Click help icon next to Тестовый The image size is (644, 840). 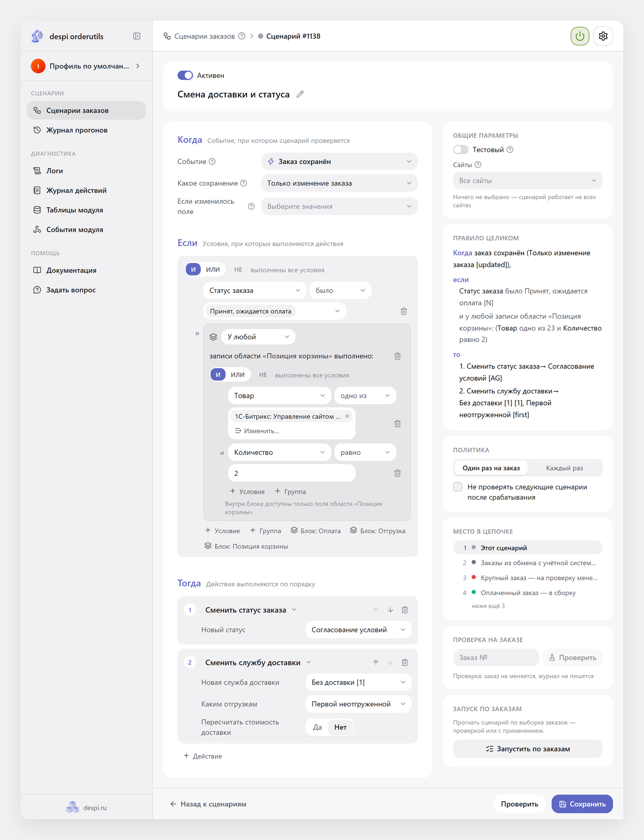click(x=510, y=150)
